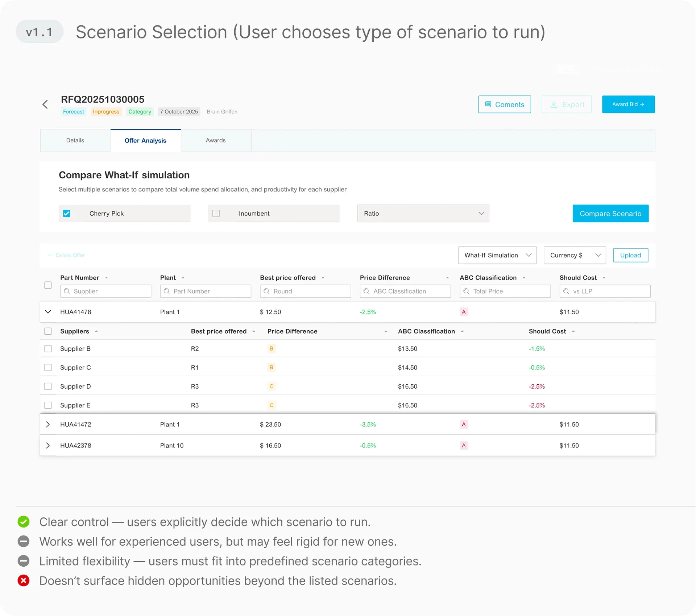Switch to the Offer Analysis tab
Screen dimensions: 696x616
pyautogui.click(x=145, y=140)
